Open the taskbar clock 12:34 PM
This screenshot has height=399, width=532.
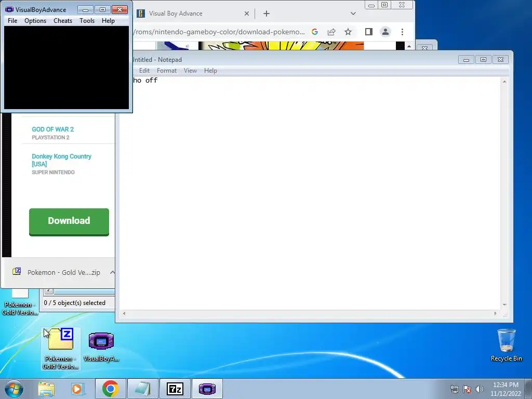(506, 389)
